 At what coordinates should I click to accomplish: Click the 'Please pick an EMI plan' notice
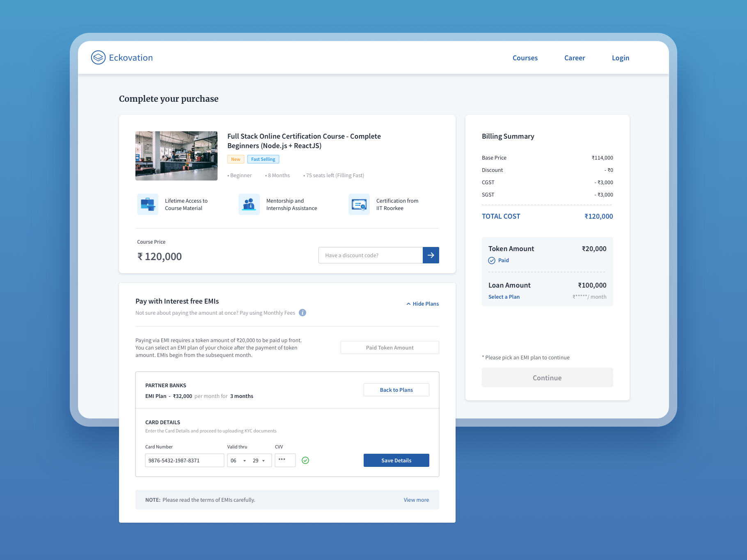[526, 357]
